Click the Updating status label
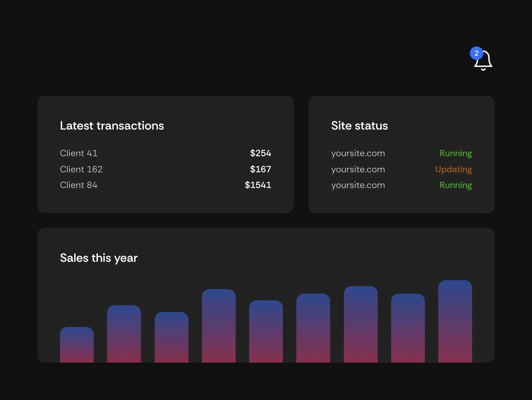Viewport: 532px width, 400px height. tap(453, 169)
